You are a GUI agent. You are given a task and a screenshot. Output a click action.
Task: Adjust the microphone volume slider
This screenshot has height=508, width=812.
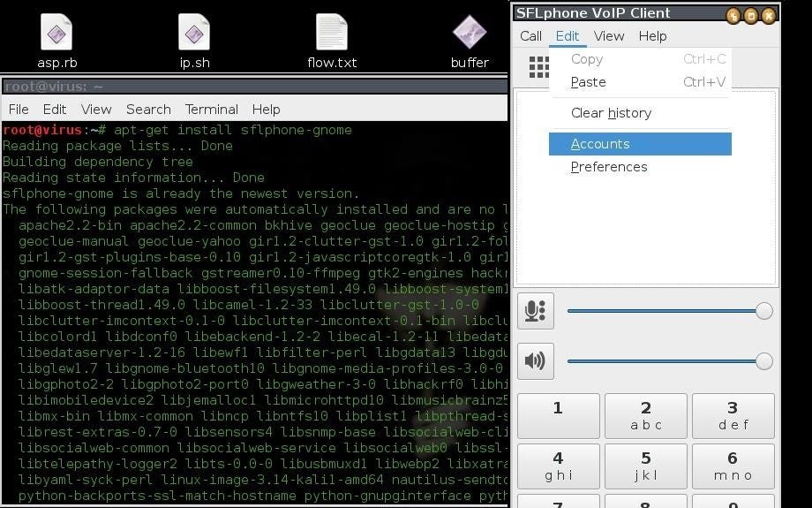coord(670,311)
